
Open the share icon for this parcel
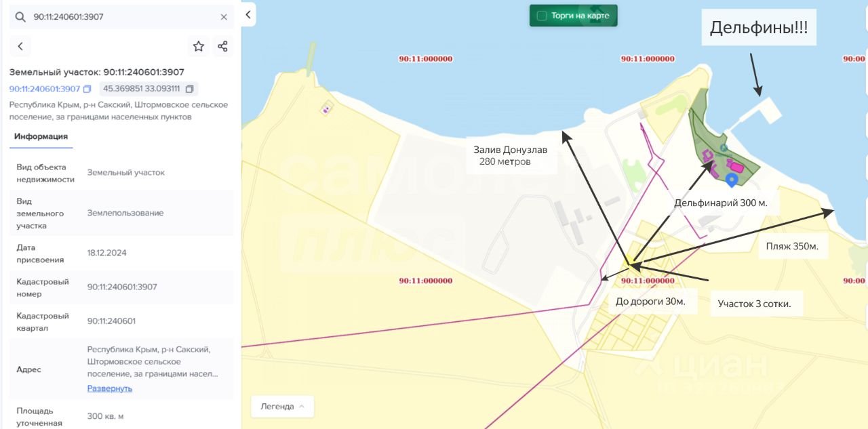[x=222, y=46]
